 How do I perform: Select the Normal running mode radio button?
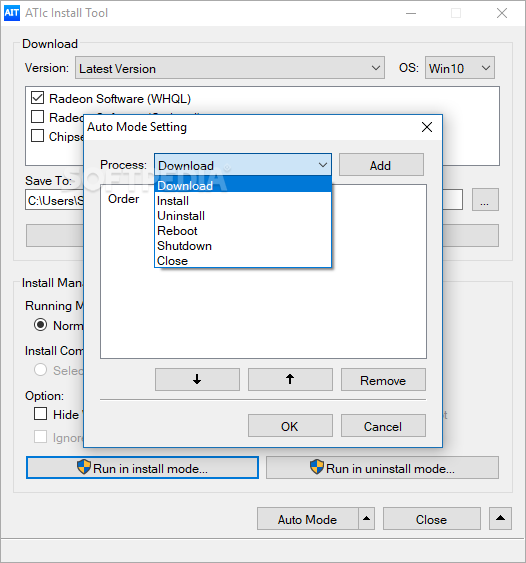(x=40, y=325)
